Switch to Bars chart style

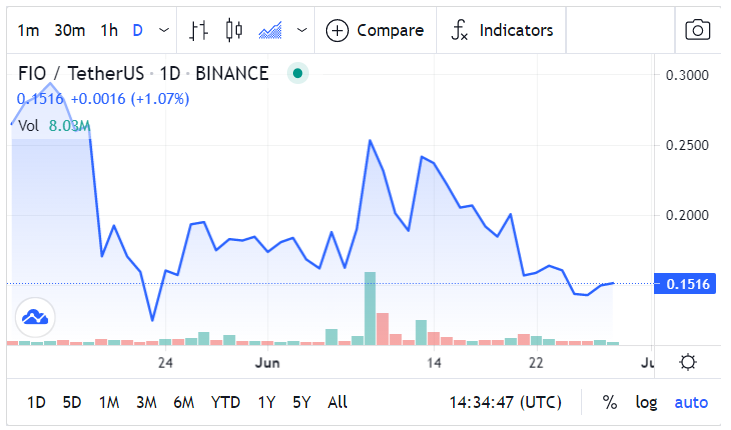tap(199, 31)
